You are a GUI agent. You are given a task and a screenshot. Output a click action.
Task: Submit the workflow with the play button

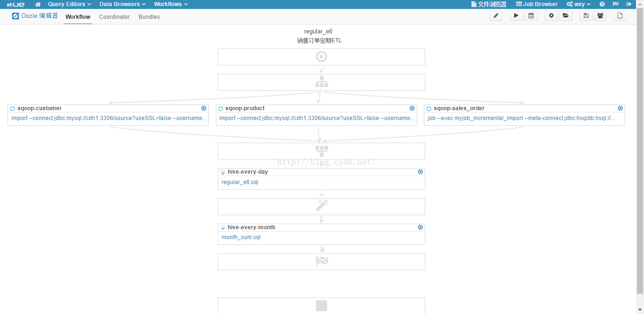pos(516,16)
